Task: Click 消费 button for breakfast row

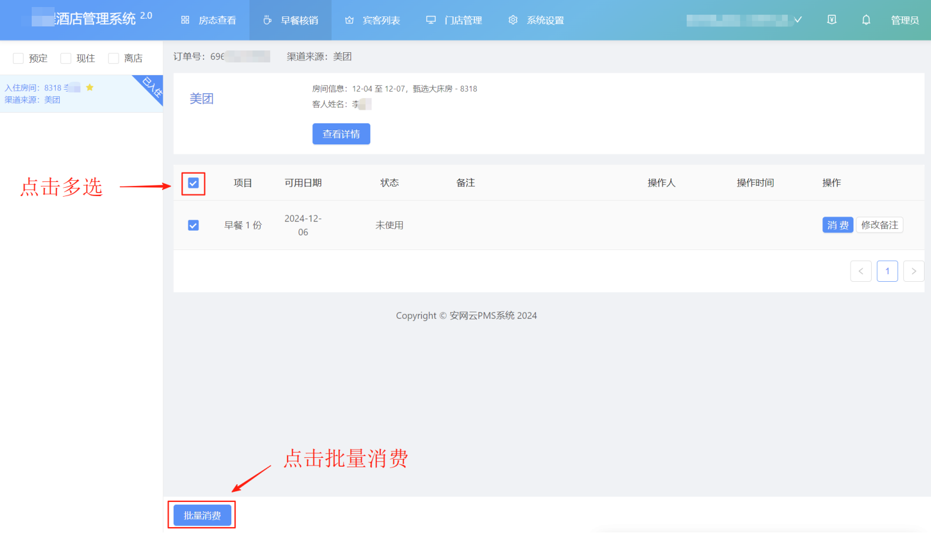Action: [838, 225]
